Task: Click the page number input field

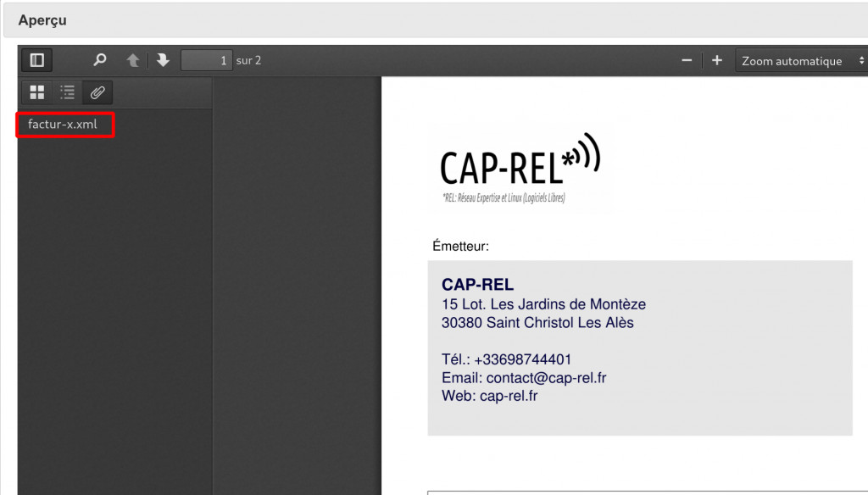Action: pyautogui.click(x=207, y=60)
